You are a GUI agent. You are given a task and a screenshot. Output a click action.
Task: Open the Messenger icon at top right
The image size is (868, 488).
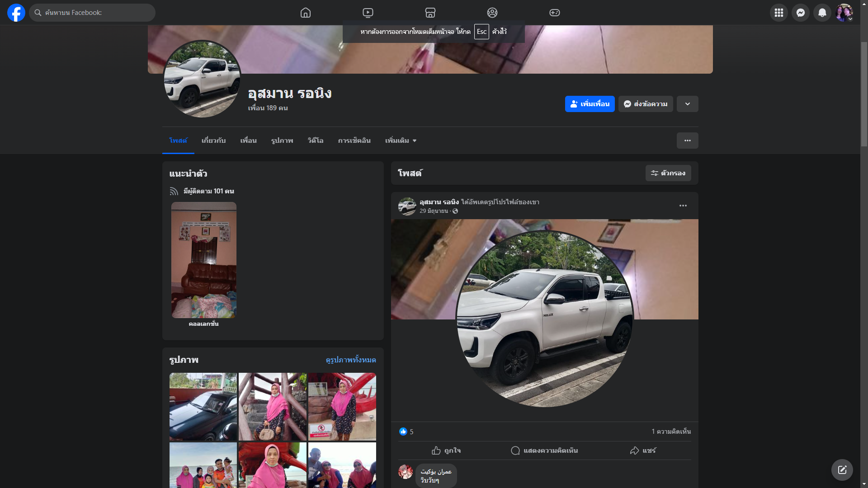(x=800, y=13)
